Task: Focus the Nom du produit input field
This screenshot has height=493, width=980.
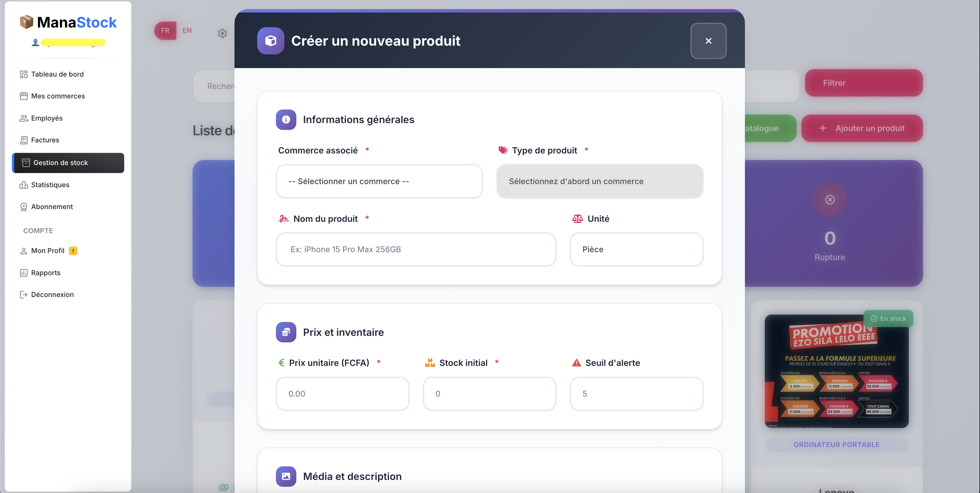Action: click(416, 249)
